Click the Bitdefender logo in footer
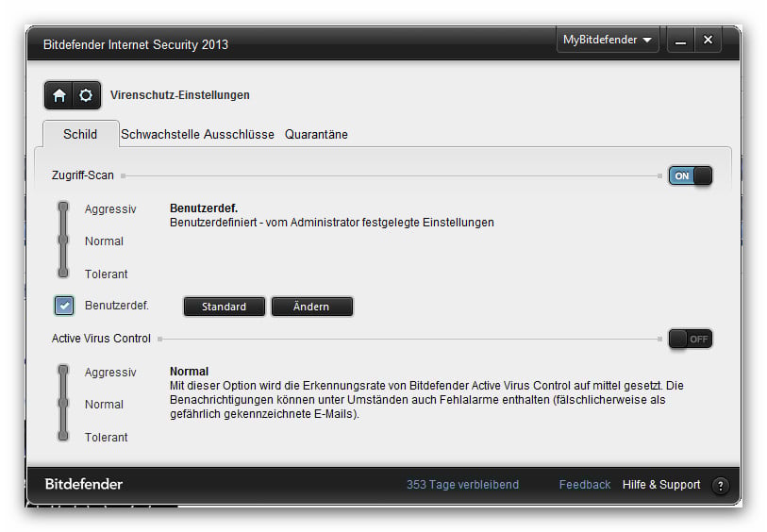Image resolution: width=767 pixels, height=532 pixels. point(84,484)
